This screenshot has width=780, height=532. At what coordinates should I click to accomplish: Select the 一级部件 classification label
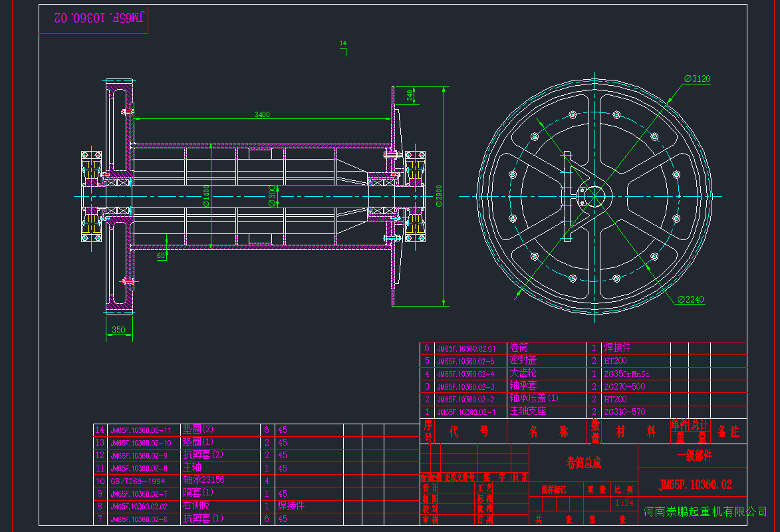697,455
